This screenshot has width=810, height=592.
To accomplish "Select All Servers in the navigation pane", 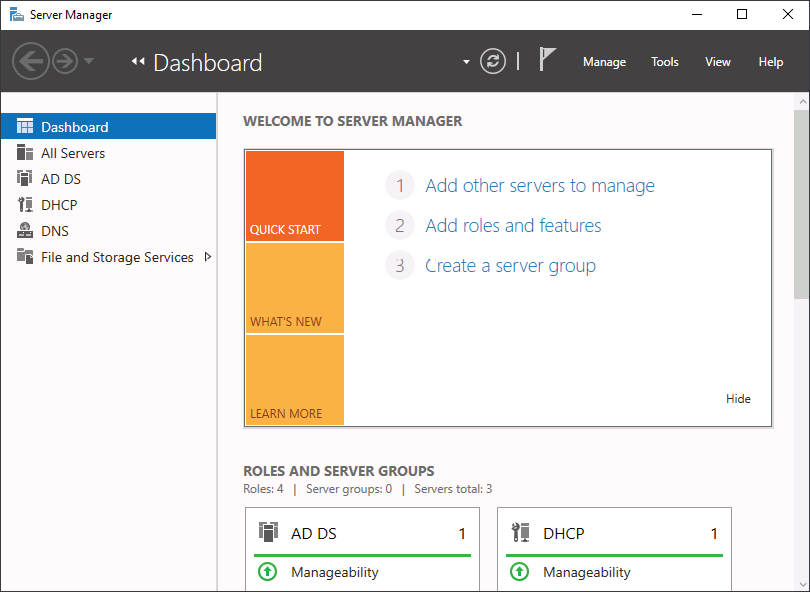I will pyautogui.click(x=108, y=153).
